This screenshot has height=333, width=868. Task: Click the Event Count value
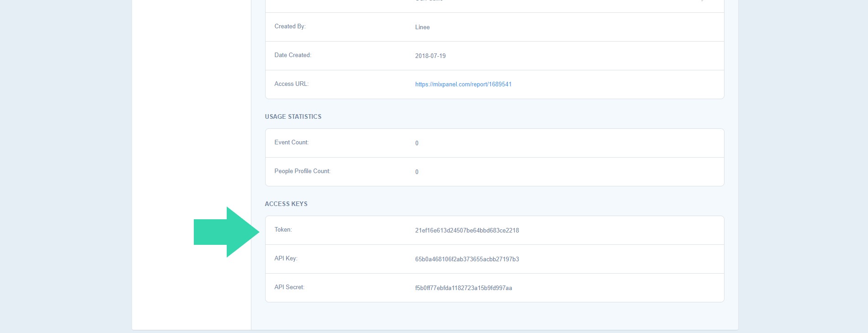[x=416, y=143]
